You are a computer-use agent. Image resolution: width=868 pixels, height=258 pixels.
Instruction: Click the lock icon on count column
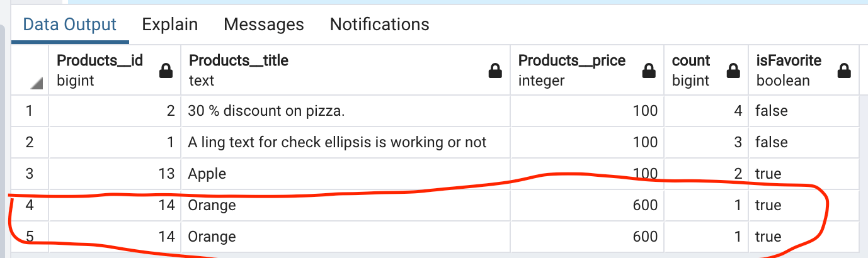click(x=733, y=71)
